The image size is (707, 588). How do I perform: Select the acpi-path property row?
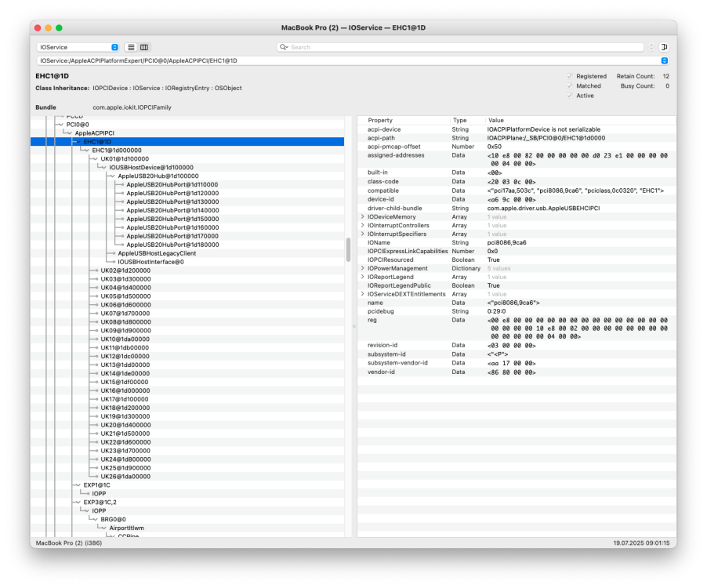(x=517, y=138)
